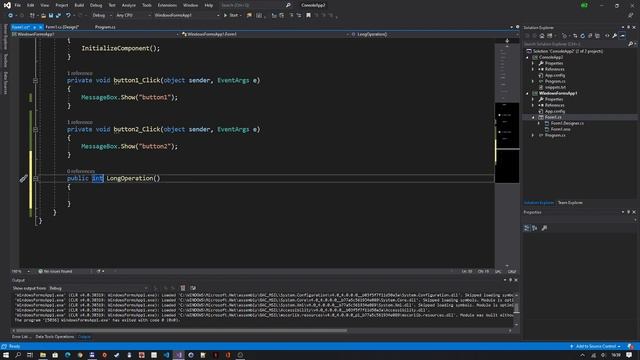640x360 pixels.
Task: Select snippets.txt in Solution Explorer
Action: click(555, 87)
